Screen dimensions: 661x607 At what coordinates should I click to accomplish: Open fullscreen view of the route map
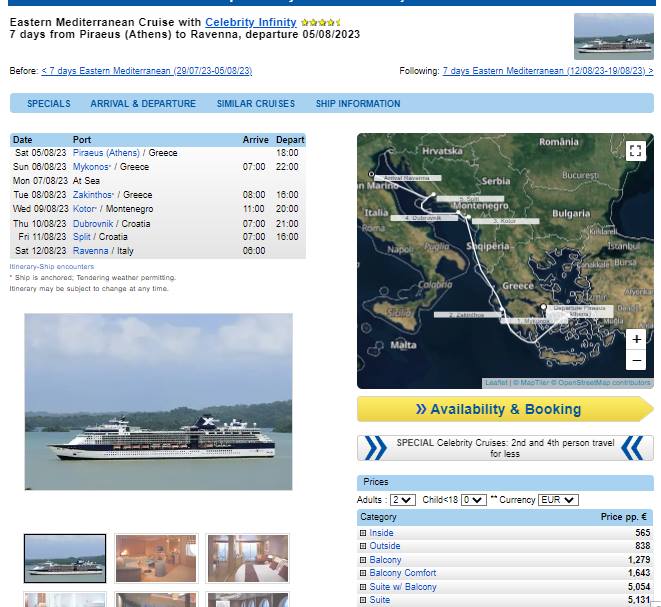coord(635,150)
